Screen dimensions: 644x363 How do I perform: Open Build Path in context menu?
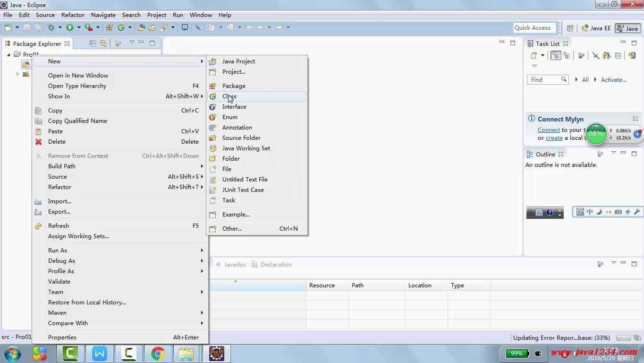120,166
